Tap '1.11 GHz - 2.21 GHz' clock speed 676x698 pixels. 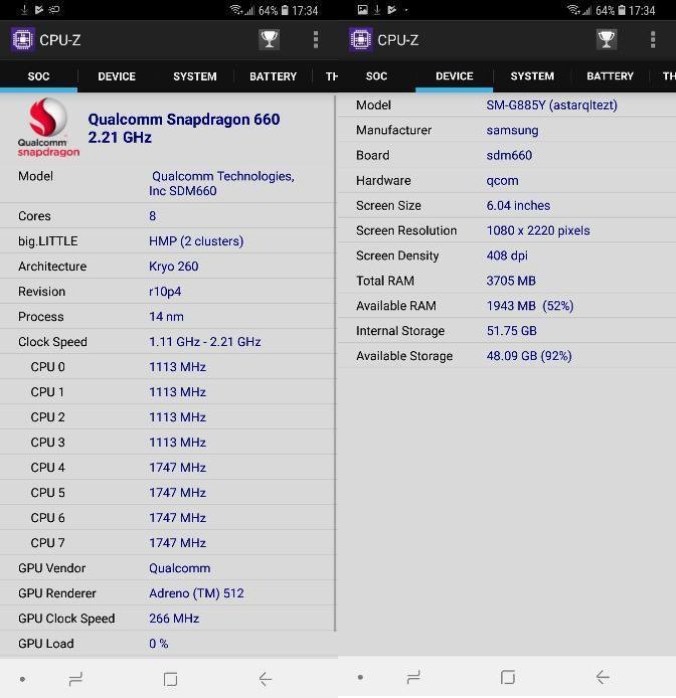205,342
